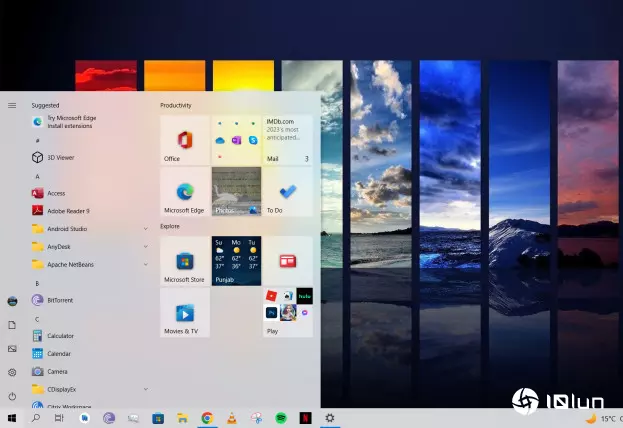623x428 pixels.
Task: Expand the AnyDesk folder chevron
Action: (145, 247)
